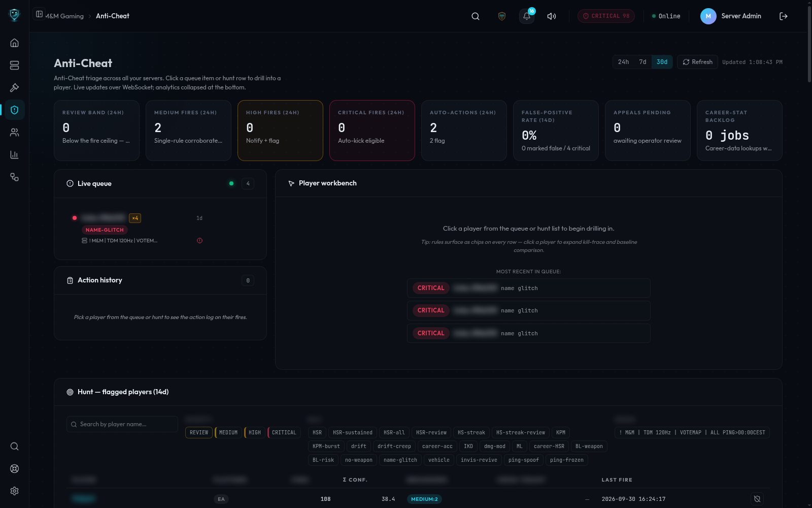Viewport: 812px width, 508px height.
Task: Toggle the name-glitch rule filter
Action: (x=400, y=460)
